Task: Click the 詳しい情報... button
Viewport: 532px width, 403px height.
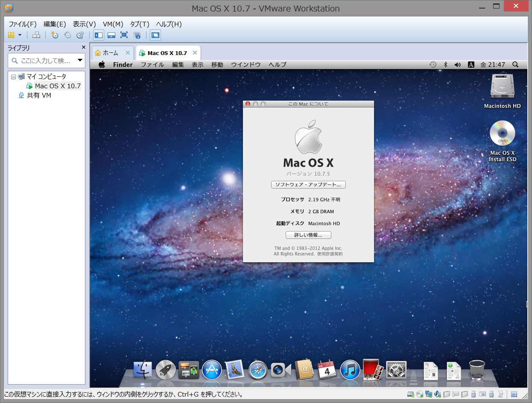Action: (x=308, y=235)
